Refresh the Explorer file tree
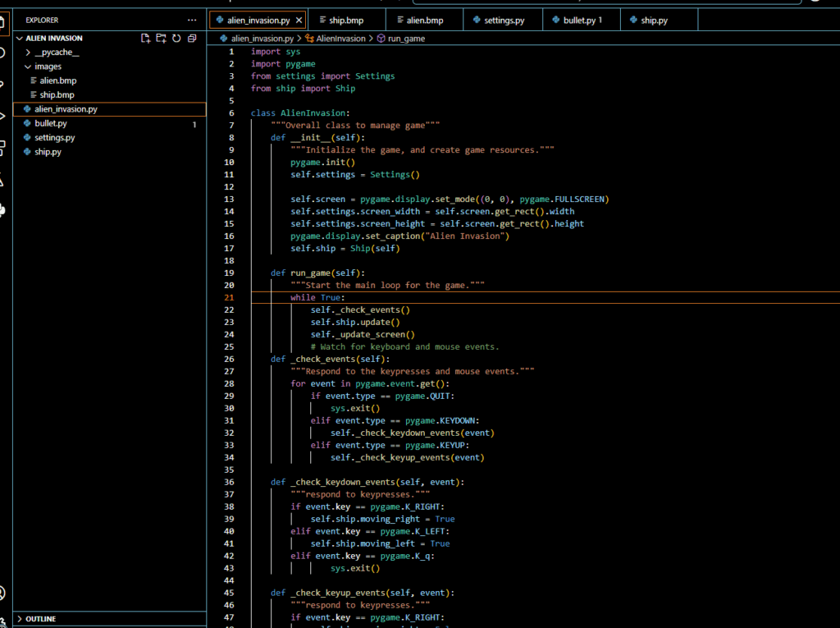The image size is (840, 628). click(176, 39)
